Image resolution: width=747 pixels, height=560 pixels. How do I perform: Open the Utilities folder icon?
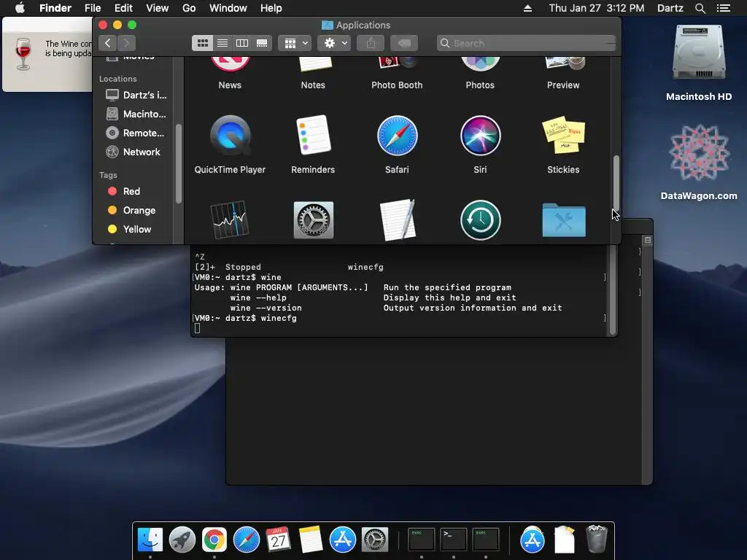pos(564,220)
